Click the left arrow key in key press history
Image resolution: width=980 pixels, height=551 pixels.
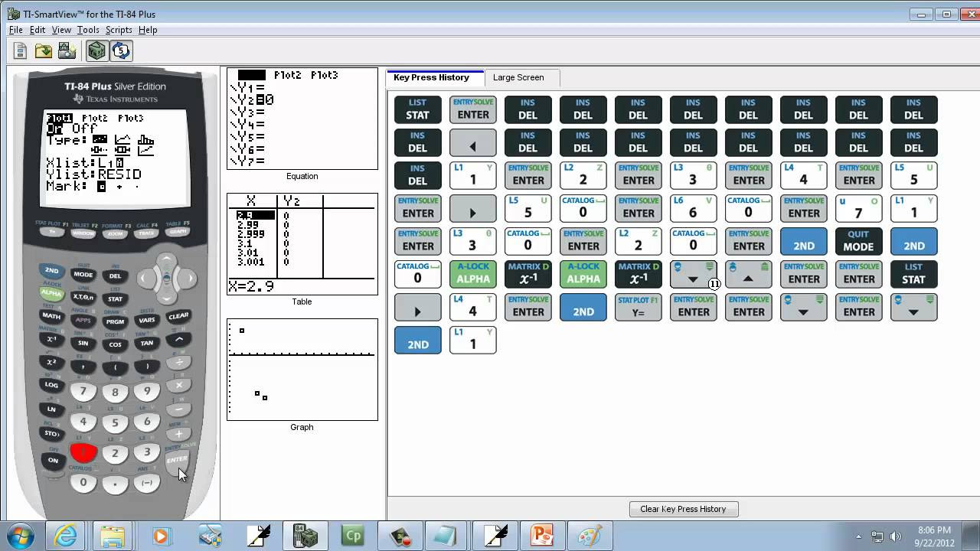[x=472, y=142]
